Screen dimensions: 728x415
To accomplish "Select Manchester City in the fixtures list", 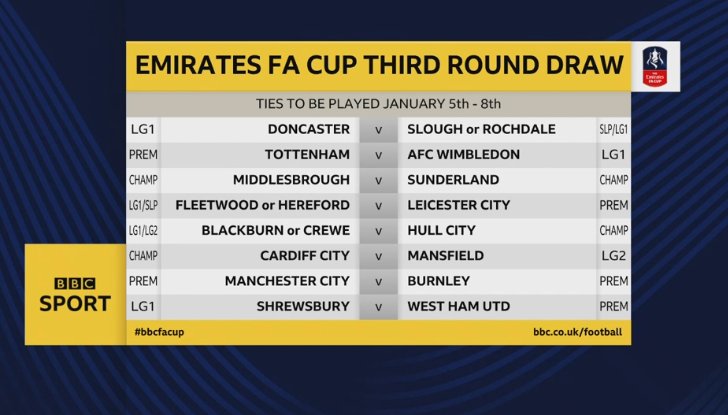I will [287, 281].
